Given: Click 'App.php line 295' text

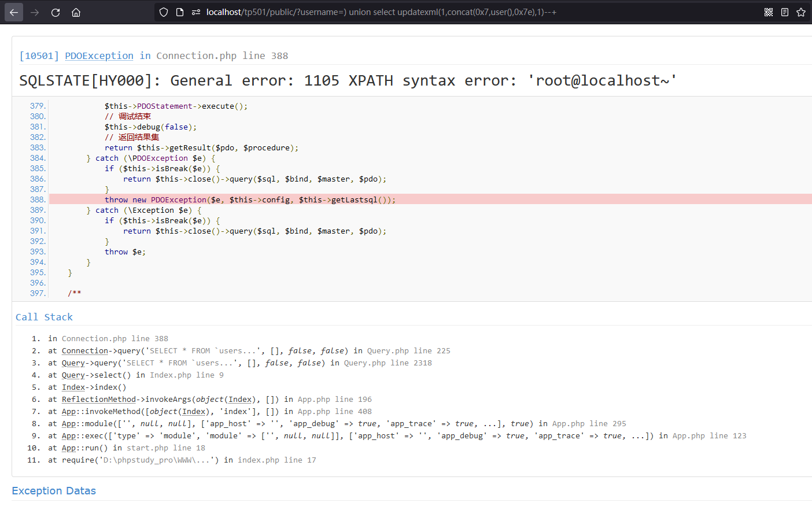Looking at the screenshot, I should [x=589, y=424].
